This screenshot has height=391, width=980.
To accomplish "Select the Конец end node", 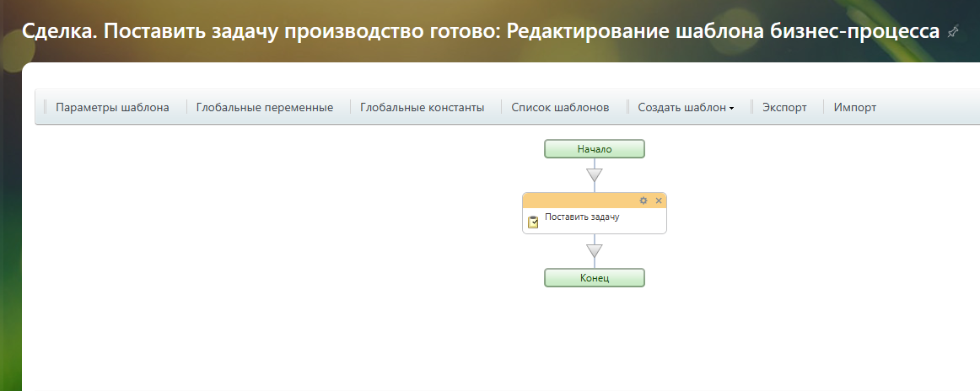I will tap(595, 277).
